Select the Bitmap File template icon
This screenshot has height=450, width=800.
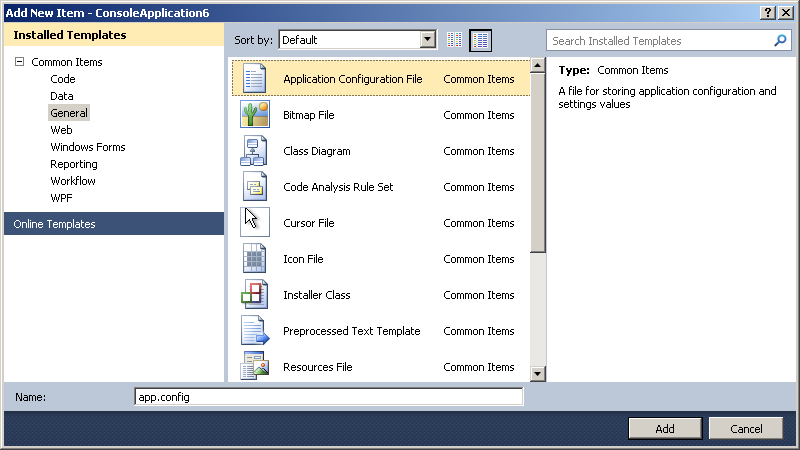[x=255, y=115]
